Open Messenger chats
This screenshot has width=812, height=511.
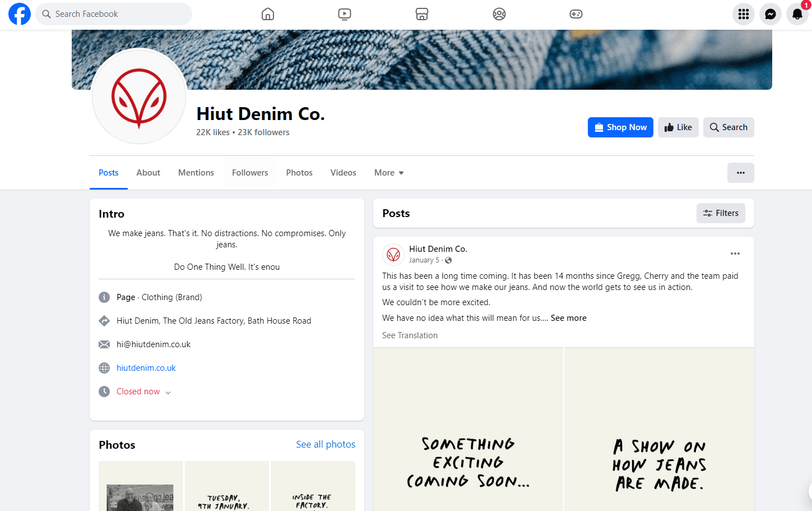tap(771, 14)
